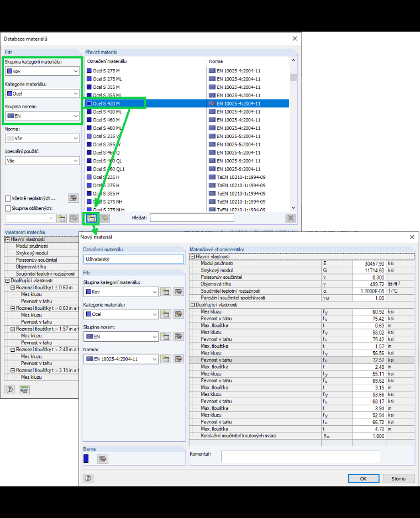Create new standard group icon beside EN dropdown
Viewport: 420px width, 518px height.
pos(166,336)
